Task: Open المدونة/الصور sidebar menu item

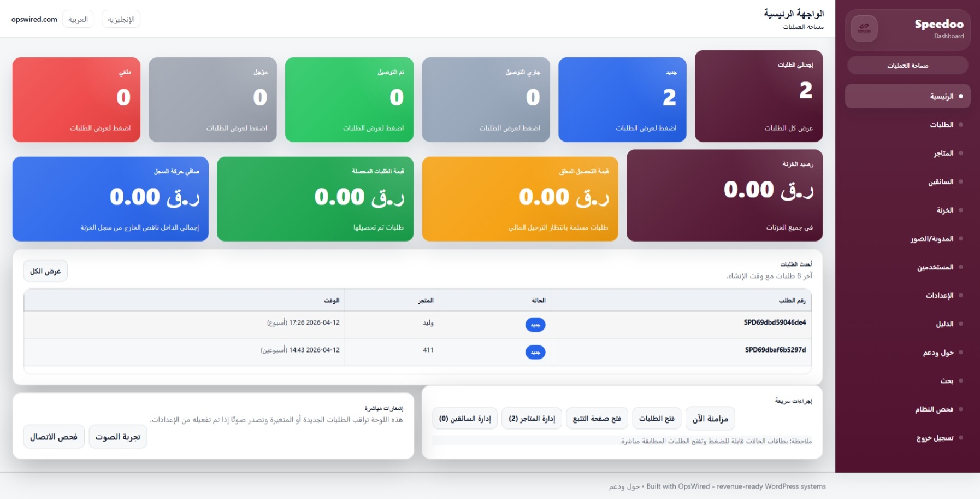Action: pyautogui.click(x=907, y=238)
